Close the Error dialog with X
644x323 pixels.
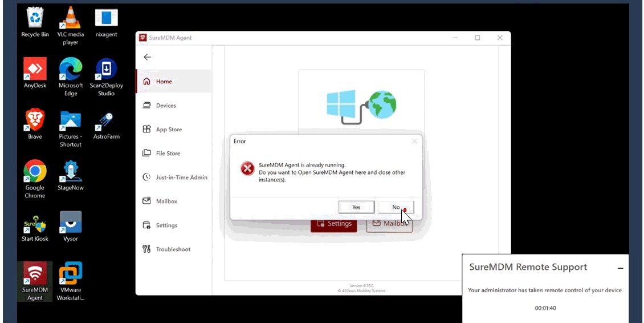[x=414, y=141]
